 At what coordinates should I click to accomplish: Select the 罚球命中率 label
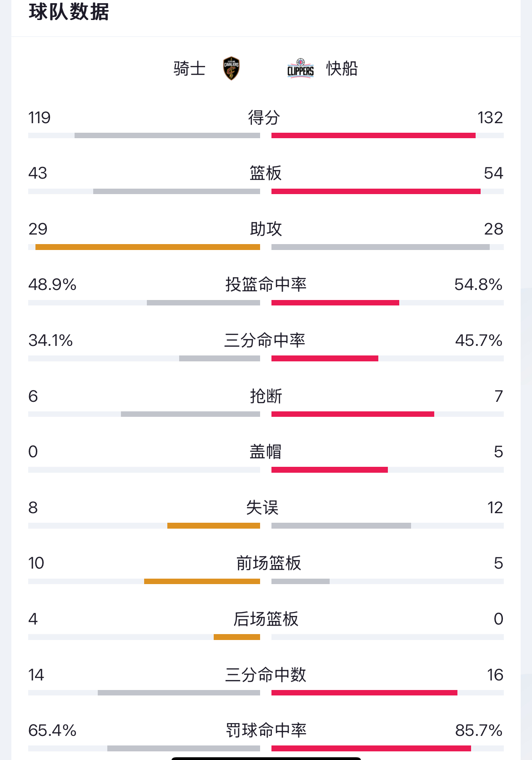tap(266, 730)
